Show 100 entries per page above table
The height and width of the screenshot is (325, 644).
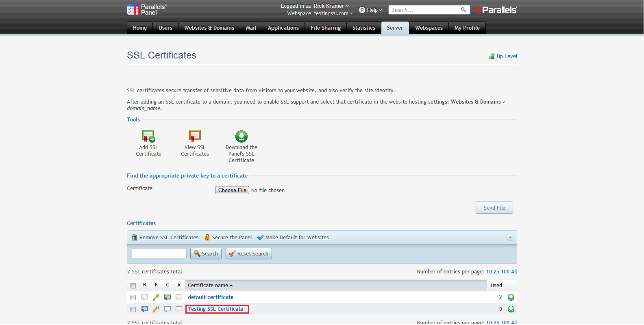point(505,271)
